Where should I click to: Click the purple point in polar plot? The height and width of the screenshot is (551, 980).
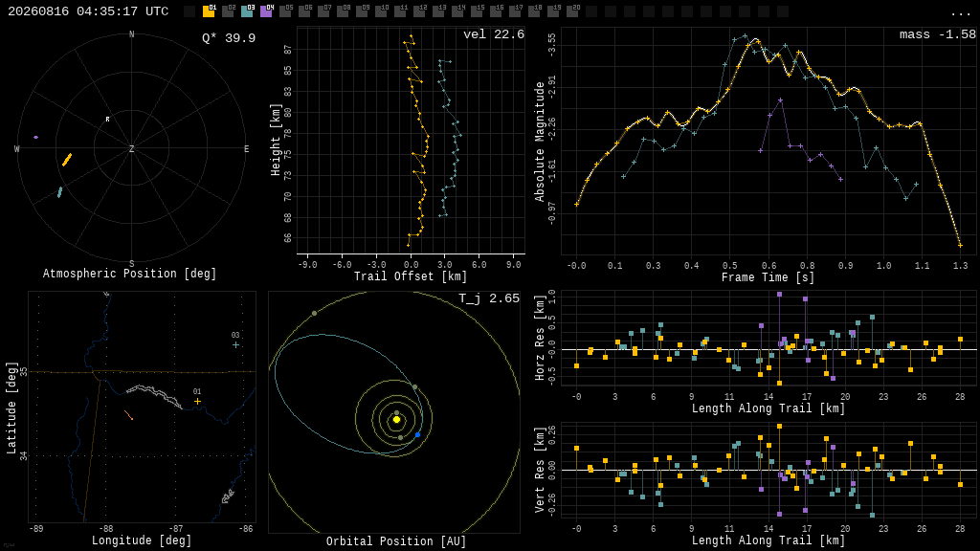35,137
